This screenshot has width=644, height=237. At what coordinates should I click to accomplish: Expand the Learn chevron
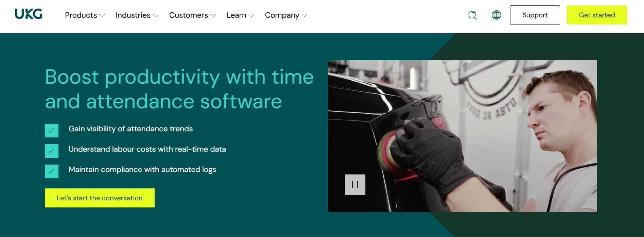tap(251, 15)
